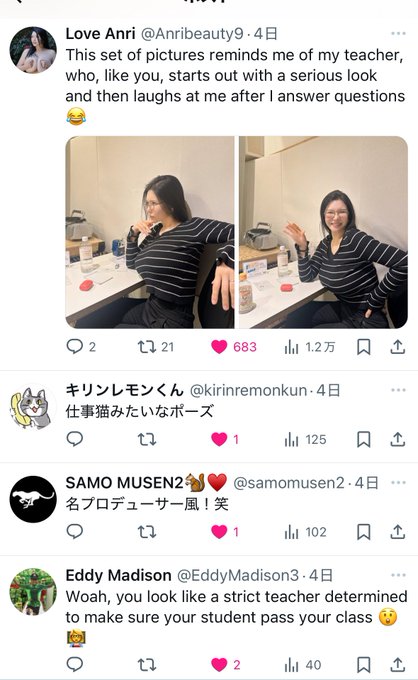
Task: Open more options on SAMO MUSEN2's reply
Action: [398, 482]
